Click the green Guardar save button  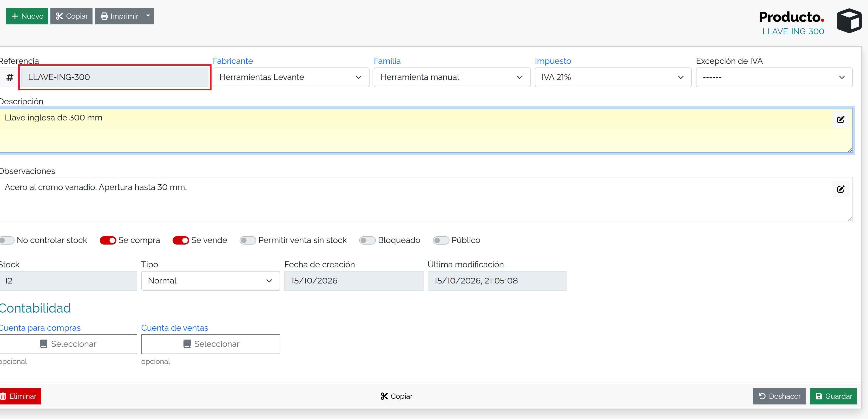[x=833, y=396]
